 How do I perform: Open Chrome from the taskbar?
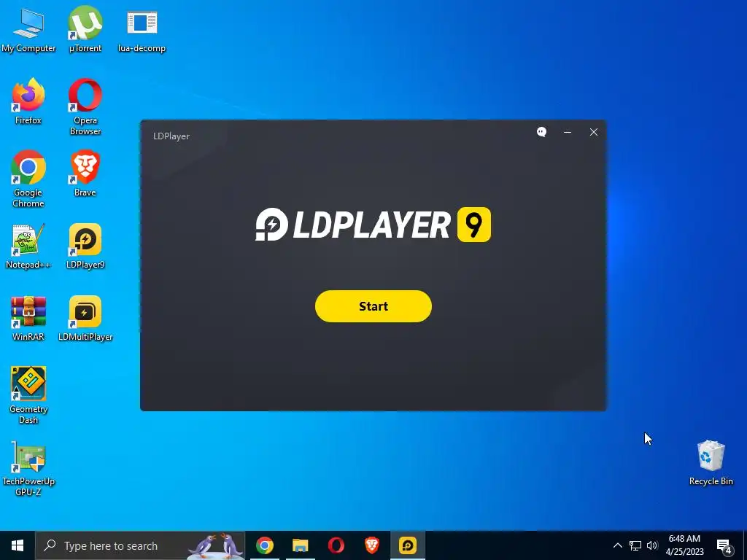pyautogui.click(x=265, y=545)
